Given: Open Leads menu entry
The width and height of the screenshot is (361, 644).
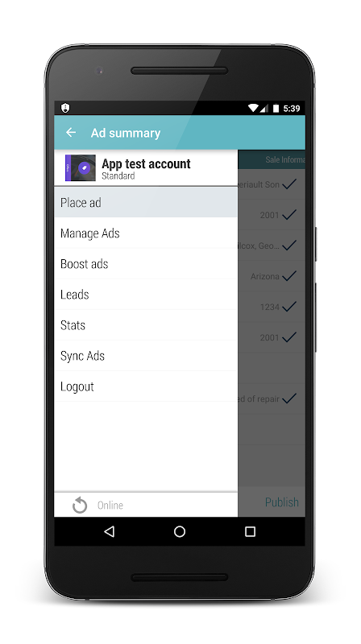Looking at the screenshot, I should coord(146,294).
